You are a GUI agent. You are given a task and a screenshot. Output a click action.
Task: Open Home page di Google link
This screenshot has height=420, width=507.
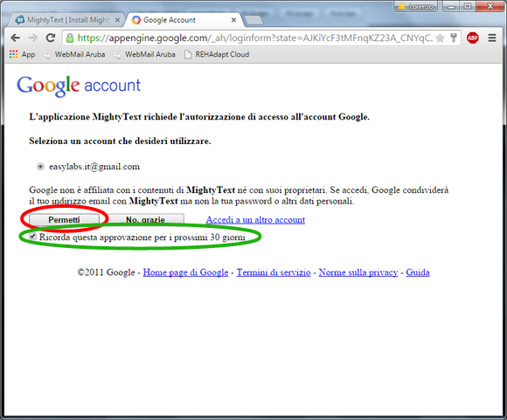[185, 272]
